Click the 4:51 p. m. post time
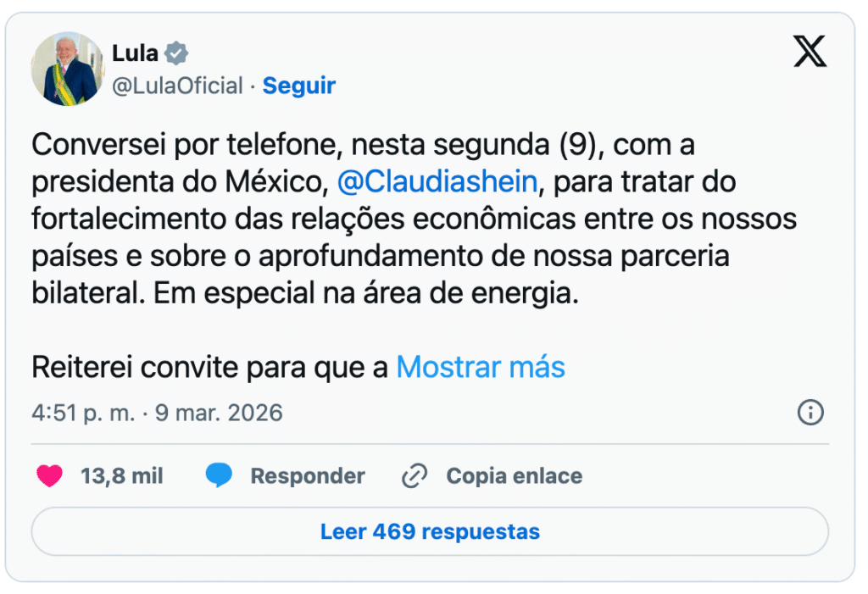The width and height of the screenshot is (868, 594). (x=82, y=413)
